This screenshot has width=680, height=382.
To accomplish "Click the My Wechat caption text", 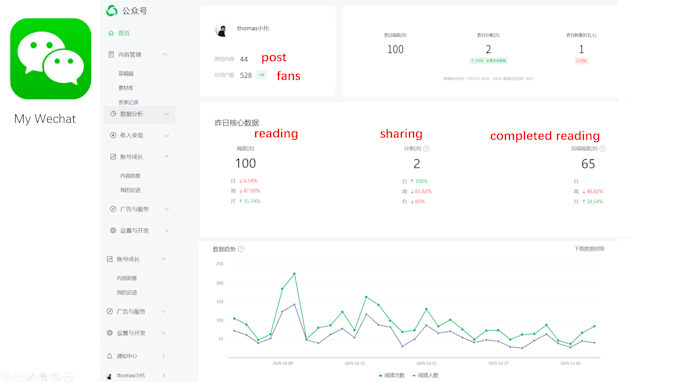I will [45, 119].
